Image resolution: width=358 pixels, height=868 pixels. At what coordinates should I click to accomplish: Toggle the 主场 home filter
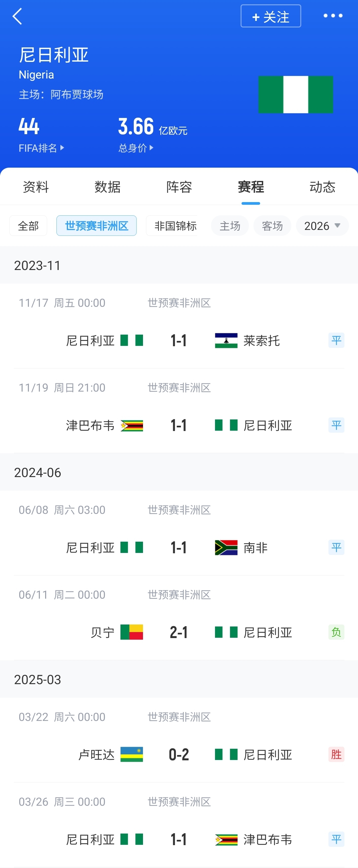click(230, 226)
